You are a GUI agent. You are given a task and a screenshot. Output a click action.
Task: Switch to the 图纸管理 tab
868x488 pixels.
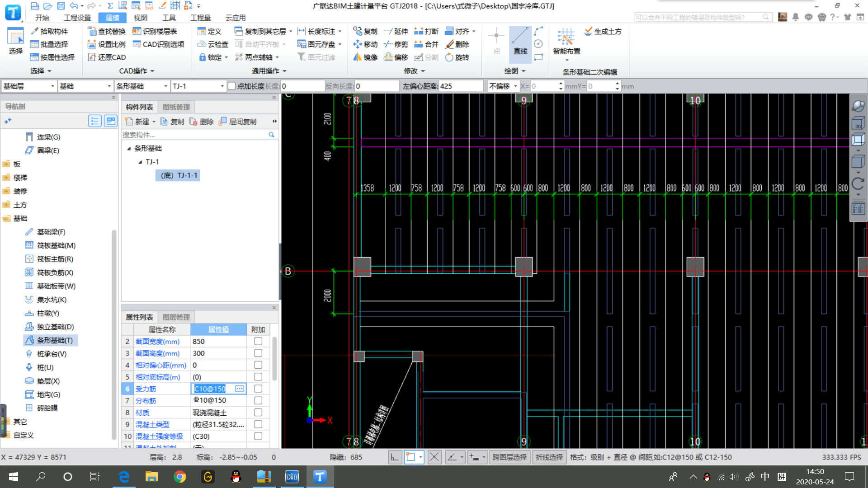click(176, 107)
